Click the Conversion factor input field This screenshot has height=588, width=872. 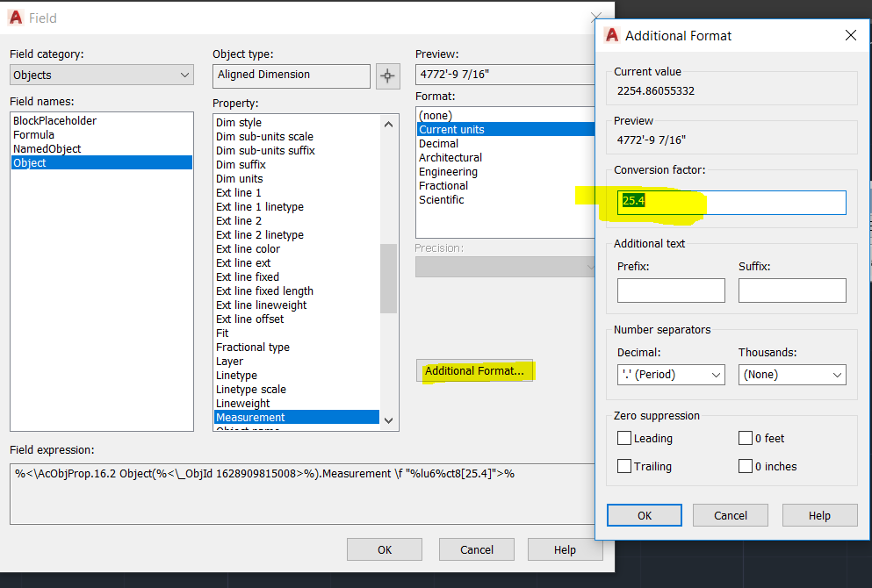point(731,203)
